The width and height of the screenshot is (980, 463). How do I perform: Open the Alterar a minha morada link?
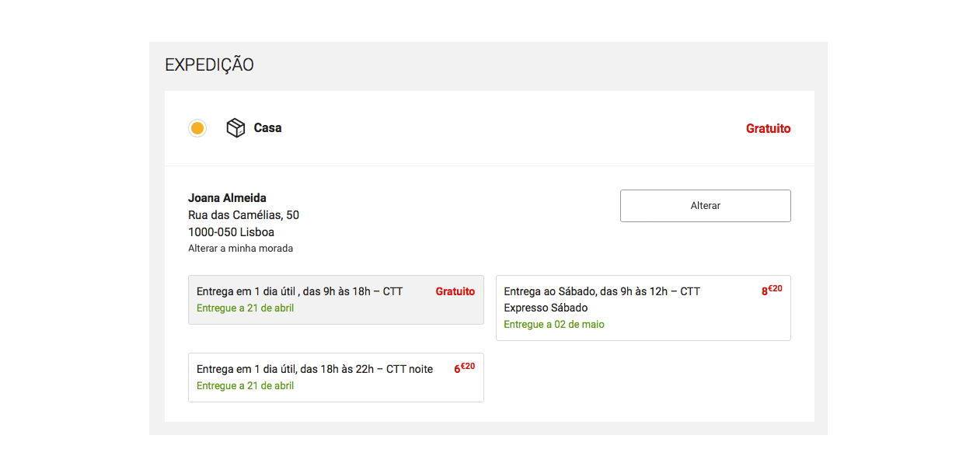tap(240, 249)
